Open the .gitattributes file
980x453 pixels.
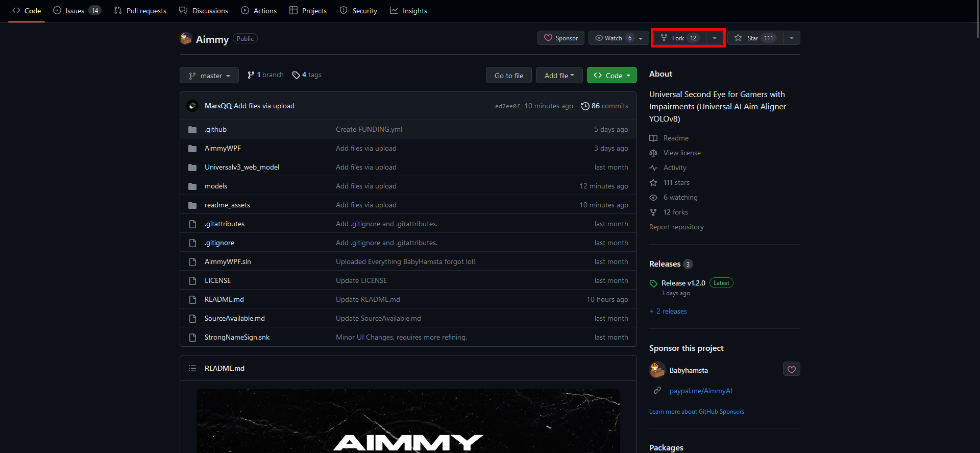pyautogui.click(x=225, y=224)
